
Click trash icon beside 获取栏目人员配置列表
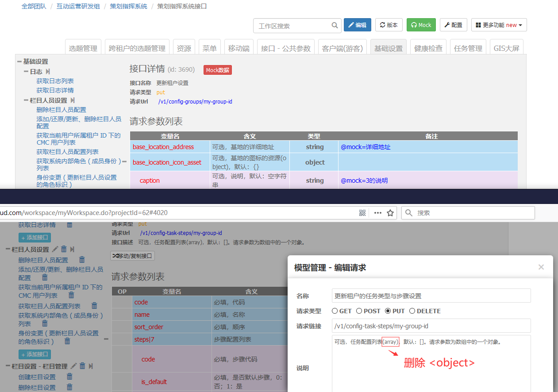(94, 306)
